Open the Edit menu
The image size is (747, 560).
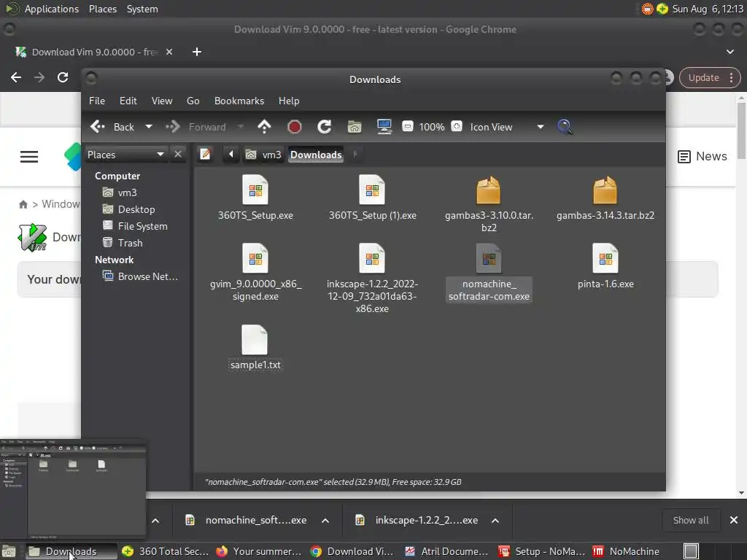click(128, 101)
